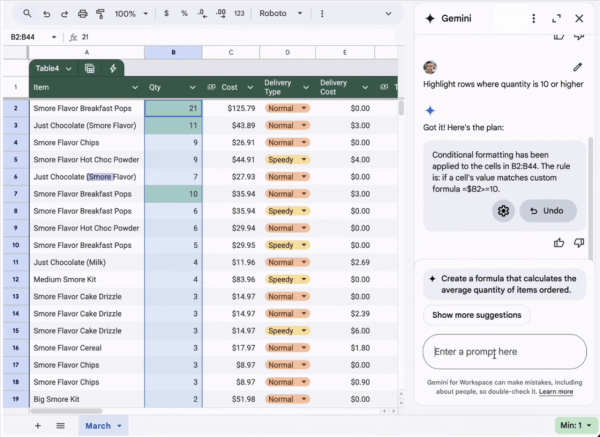600x437 pixels.
Task: Click cell $125.79 in Cost column
Action: point(231,108)
